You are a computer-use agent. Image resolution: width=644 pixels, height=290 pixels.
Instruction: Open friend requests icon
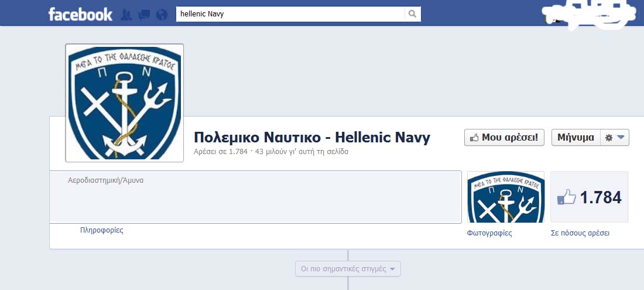[126, 15]
